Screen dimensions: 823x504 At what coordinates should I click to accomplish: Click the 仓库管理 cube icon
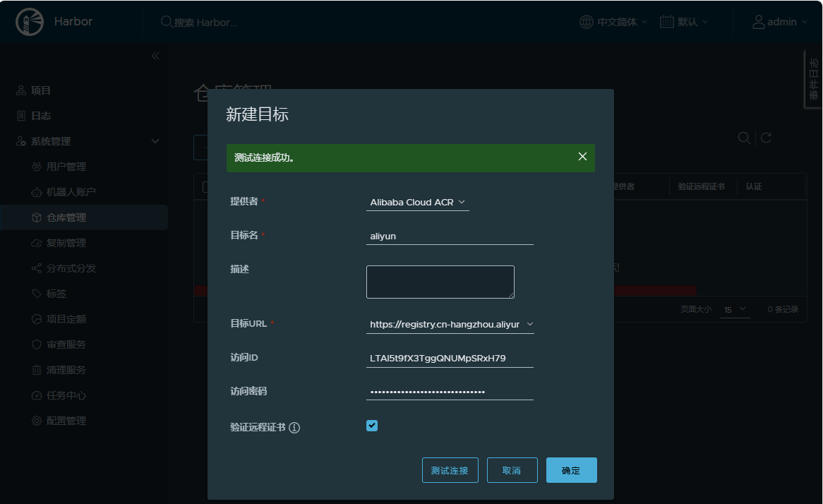(x=37, y=217)
